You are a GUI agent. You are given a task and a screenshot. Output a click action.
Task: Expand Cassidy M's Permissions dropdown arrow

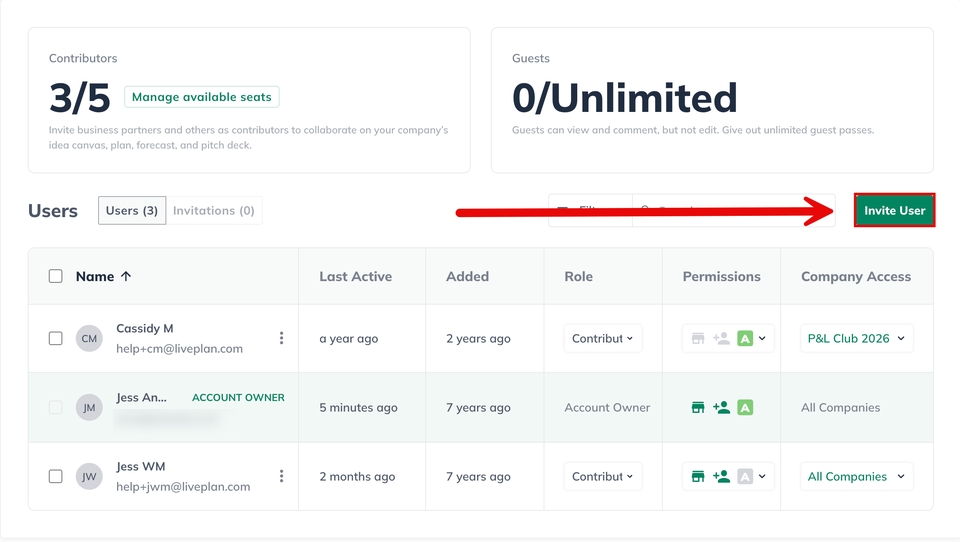[x=762, y=338]
